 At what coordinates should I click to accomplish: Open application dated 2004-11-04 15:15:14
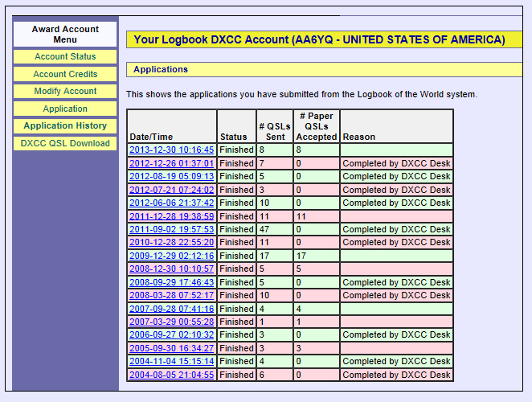click(172, 361)
